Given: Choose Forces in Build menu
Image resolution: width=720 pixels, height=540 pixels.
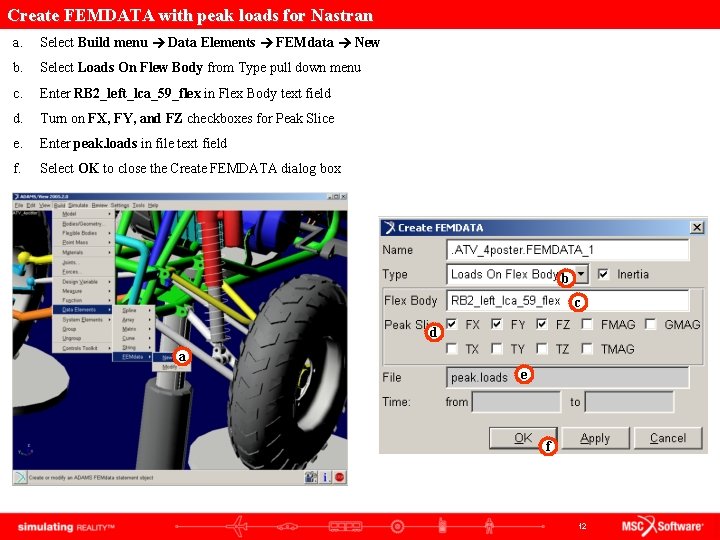Looking at the screenshot, I should pyautogui.click(x=82, y=271).
